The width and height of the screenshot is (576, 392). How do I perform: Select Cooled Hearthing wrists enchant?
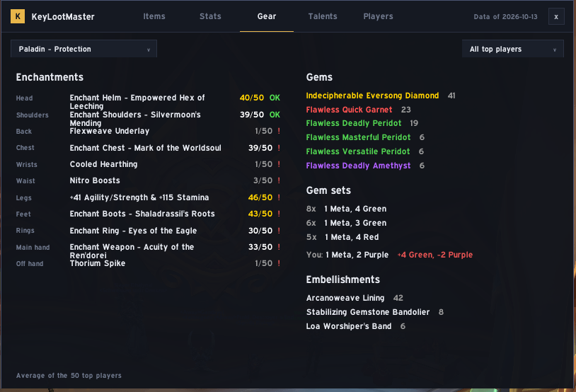103,164
